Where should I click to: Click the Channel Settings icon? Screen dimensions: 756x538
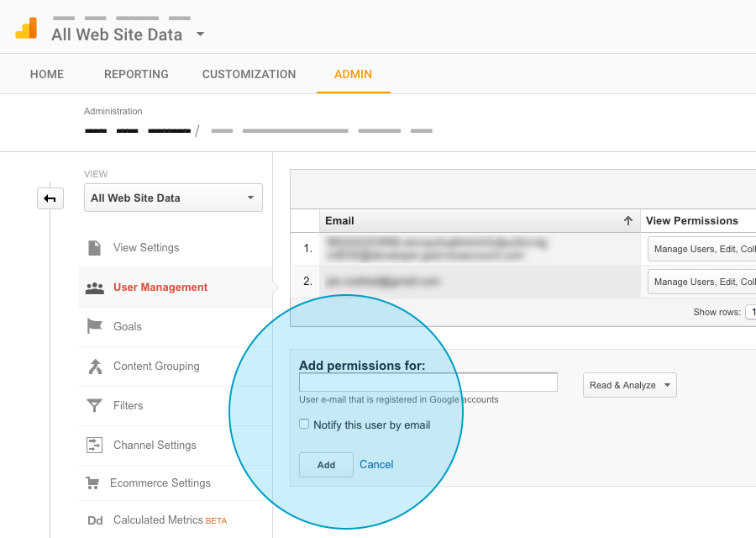pyautogui.click(x=94, y=445)
